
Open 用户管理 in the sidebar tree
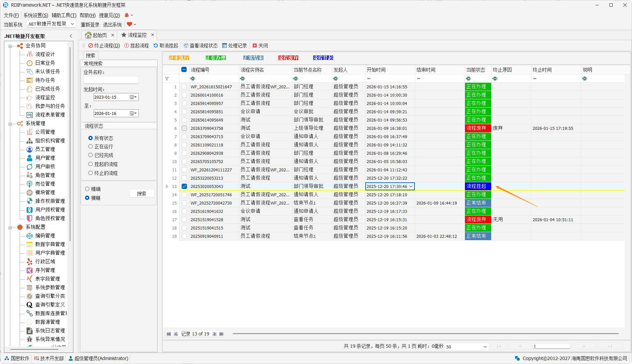(x=45, y=158)
